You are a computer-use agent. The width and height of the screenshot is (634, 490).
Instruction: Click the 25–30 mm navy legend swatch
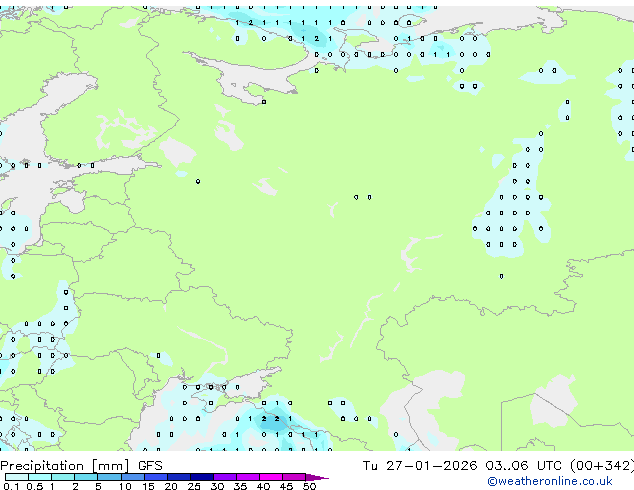[x=201, y=477]
